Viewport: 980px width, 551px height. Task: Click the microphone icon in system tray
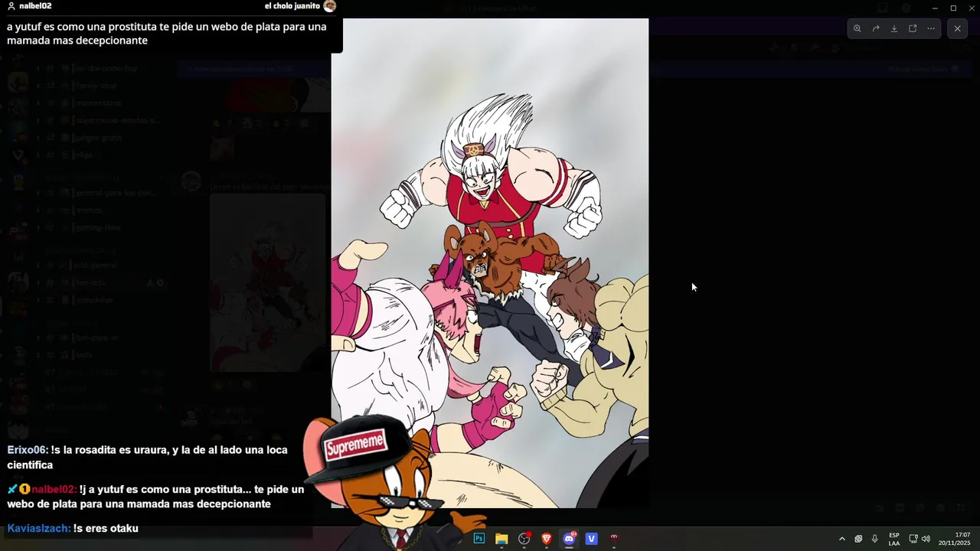tap(875, 539)
